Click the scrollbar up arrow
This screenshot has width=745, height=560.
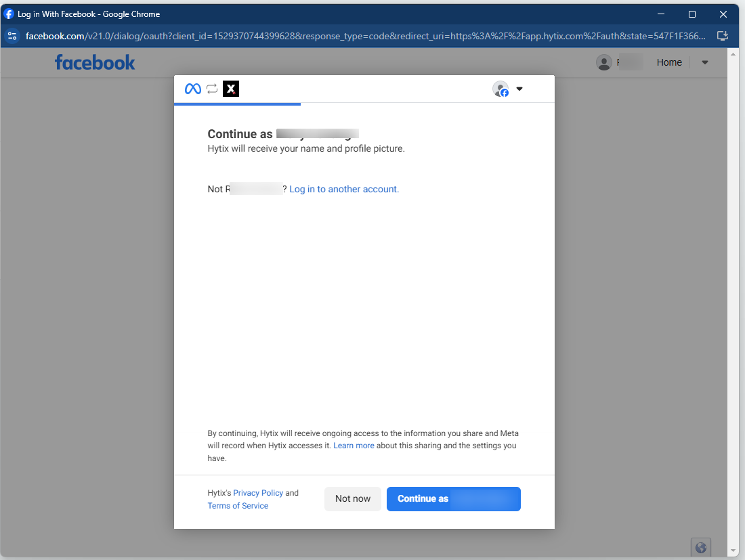[x=733, y=54]
